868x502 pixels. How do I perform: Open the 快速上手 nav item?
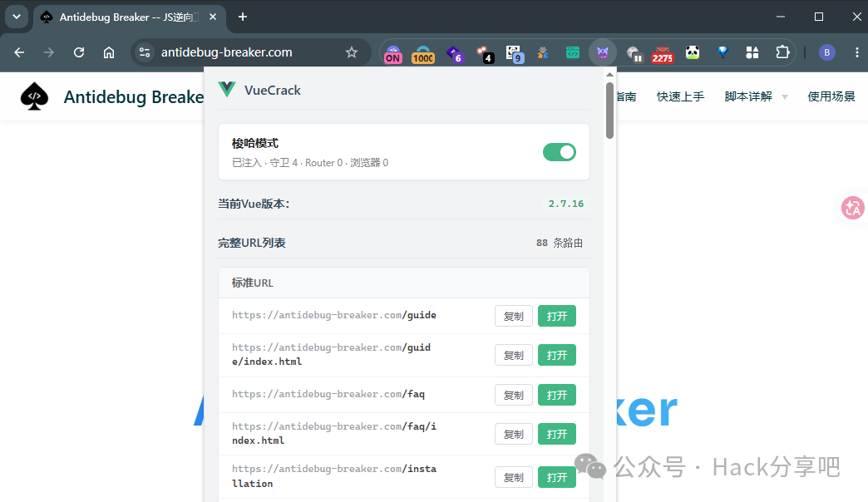(680, 96)
